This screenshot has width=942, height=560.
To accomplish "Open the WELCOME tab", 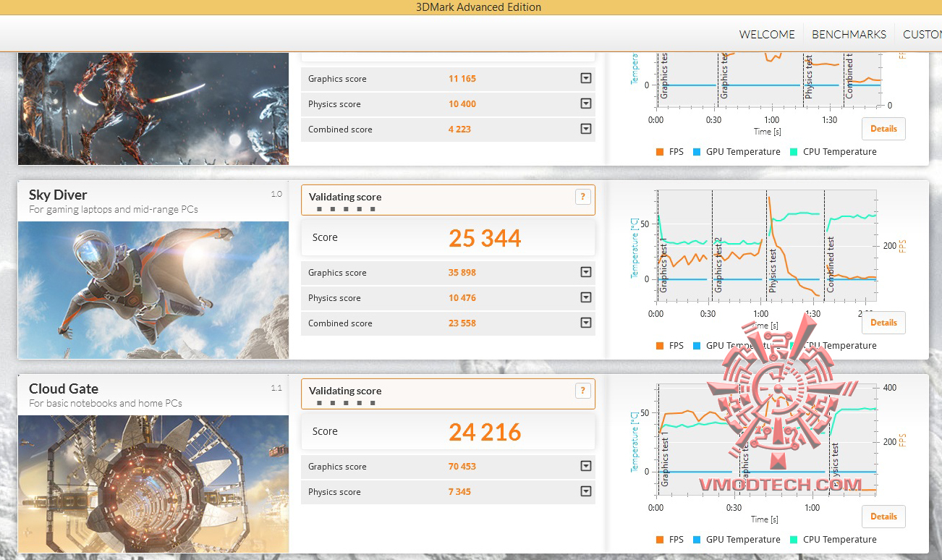I will click(x=767, y=34).
